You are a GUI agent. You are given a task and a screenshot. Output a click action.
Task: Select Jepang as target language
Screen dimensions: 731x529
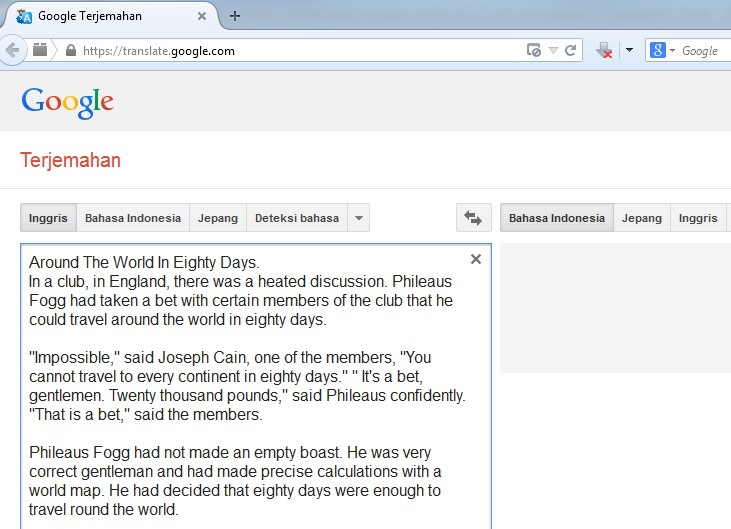[x=642, y=218]
